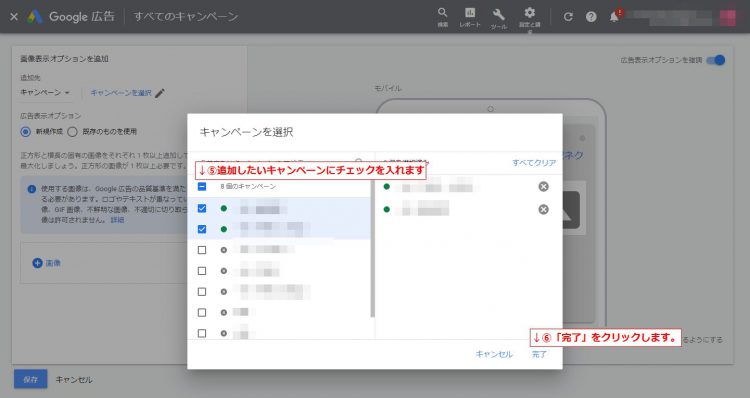Image resolution: width=750 pixels, height=398 pixels.
Task: Open the search magnifier in top bar
Action: (x=442, y=13)
